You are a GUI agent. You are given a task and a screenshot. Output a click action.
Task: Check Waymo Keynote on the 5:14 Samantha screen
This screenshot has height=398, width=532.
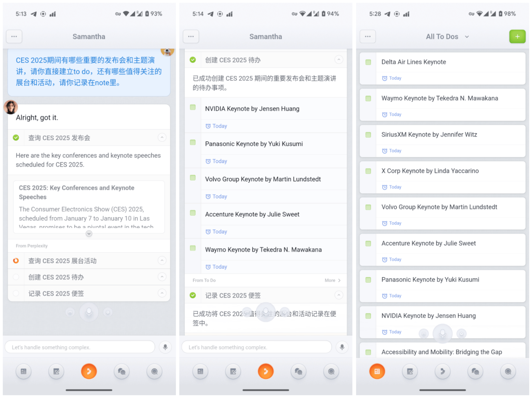coord(193,248)
